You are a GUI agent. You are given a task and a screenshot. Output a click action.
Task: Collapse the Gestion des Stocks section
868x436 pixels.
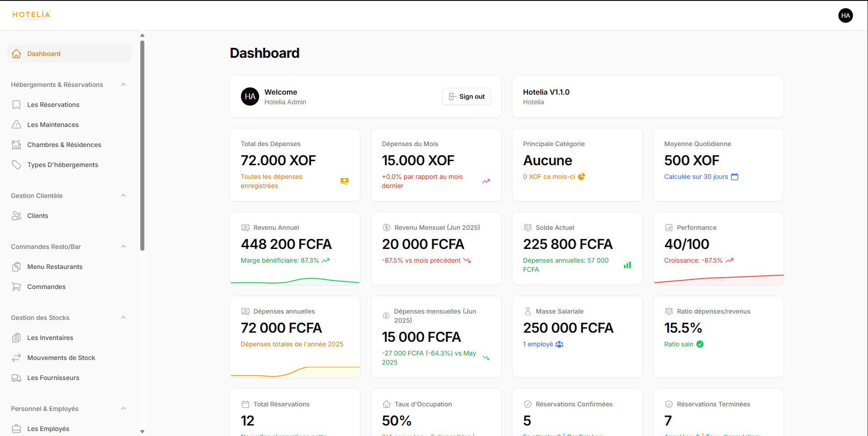123,318
